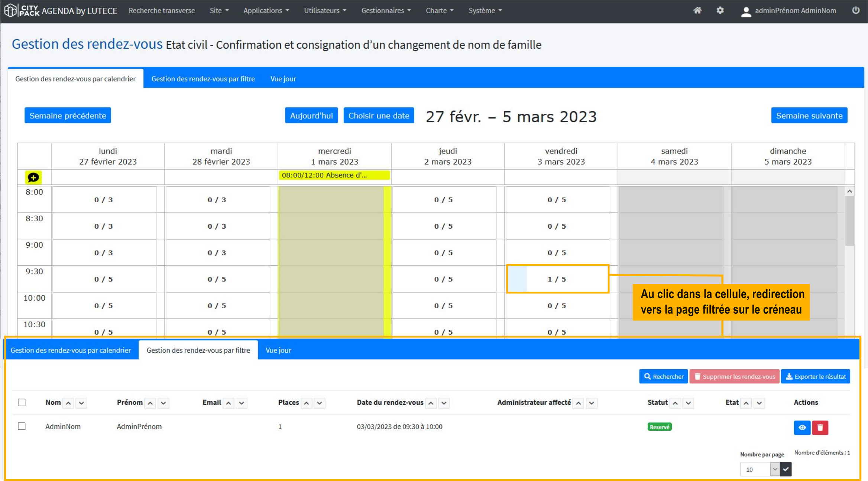Open the Gestionnaires menu dropdown
Image resolution: width=868 pixels, height=481 pixels.
(x=385, y=10)
